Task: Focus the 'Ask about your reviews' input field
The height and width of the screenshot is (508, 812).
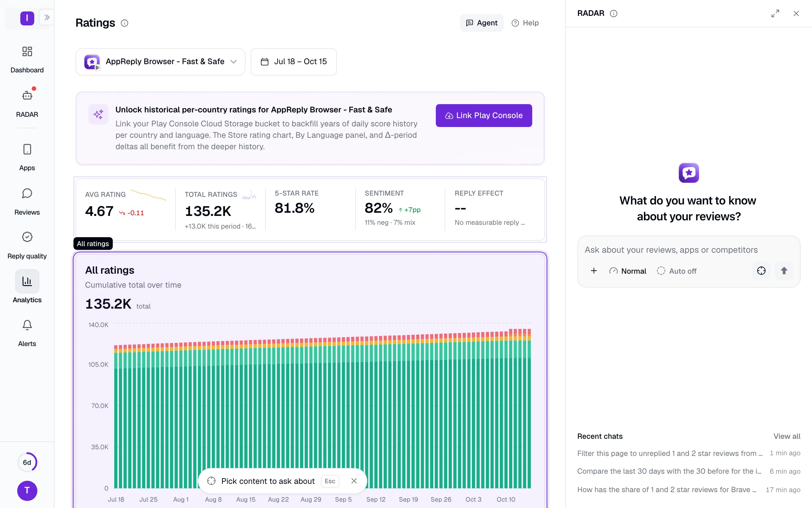Action: pyautogui.click(x=688, y=250)
